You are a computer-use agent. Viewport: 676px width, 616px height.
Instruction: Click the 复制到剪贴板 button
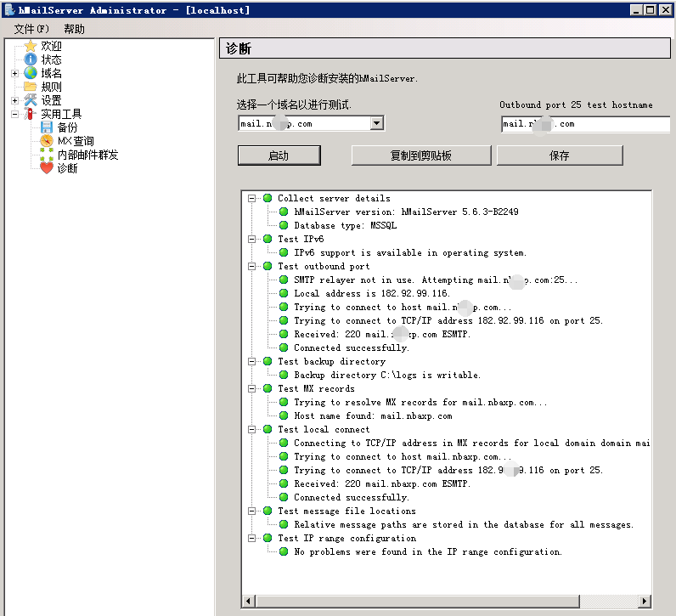point(420,155)
